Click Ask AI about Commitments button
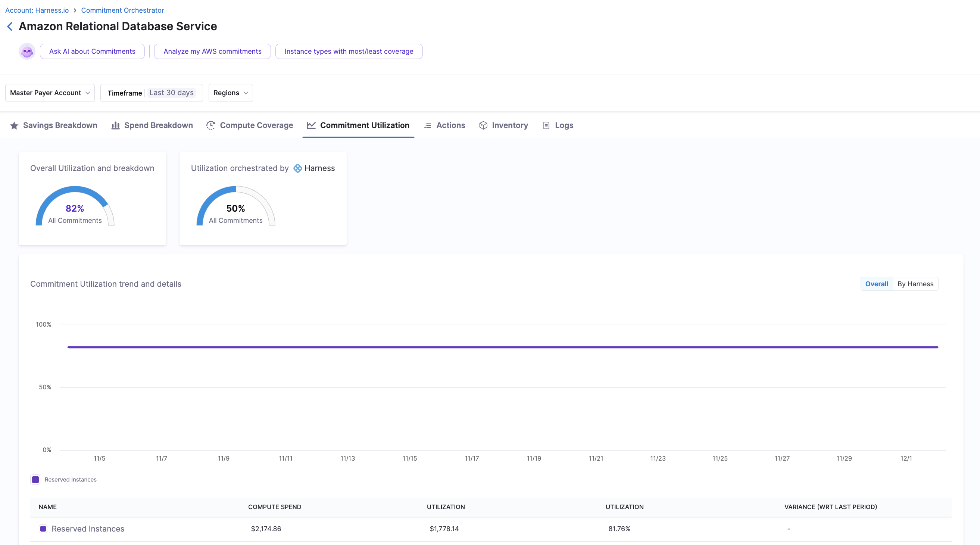The image size is (980, 545). click(x=92, y=52)
